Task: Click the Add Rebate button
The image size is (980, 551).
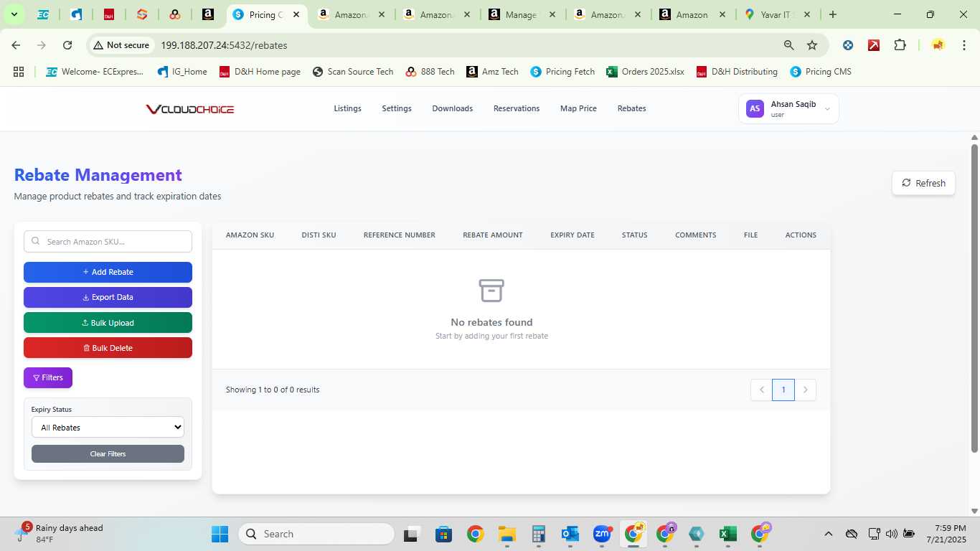Action: click(108, 272)
